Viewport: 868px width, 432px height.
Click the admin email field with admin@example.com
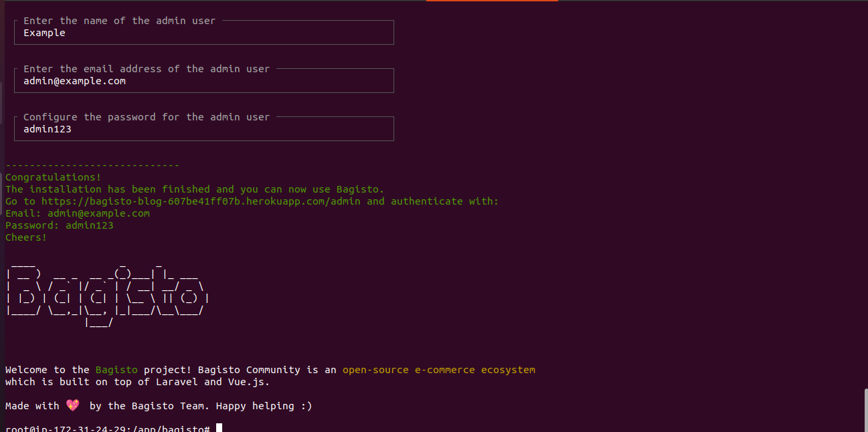click(203, 81)
